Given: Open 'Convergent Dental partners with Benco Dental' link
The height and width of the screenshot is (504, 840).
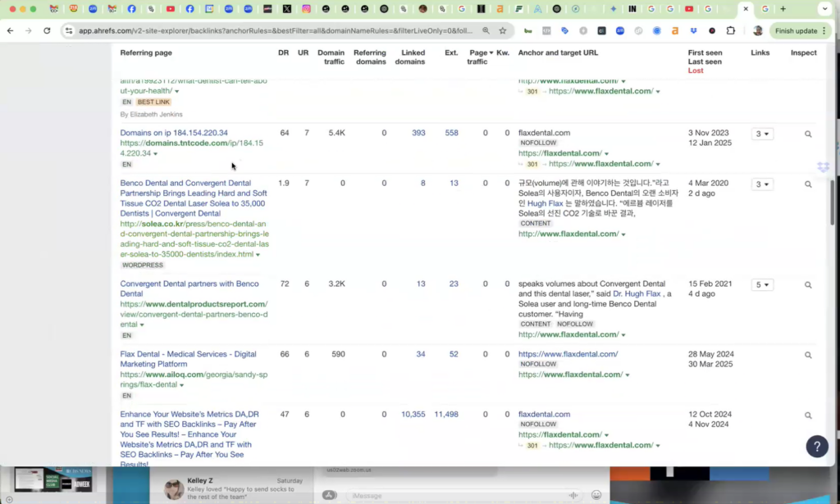Looking at the screenshot, I should pyautogui.click(x=189, y=289).
